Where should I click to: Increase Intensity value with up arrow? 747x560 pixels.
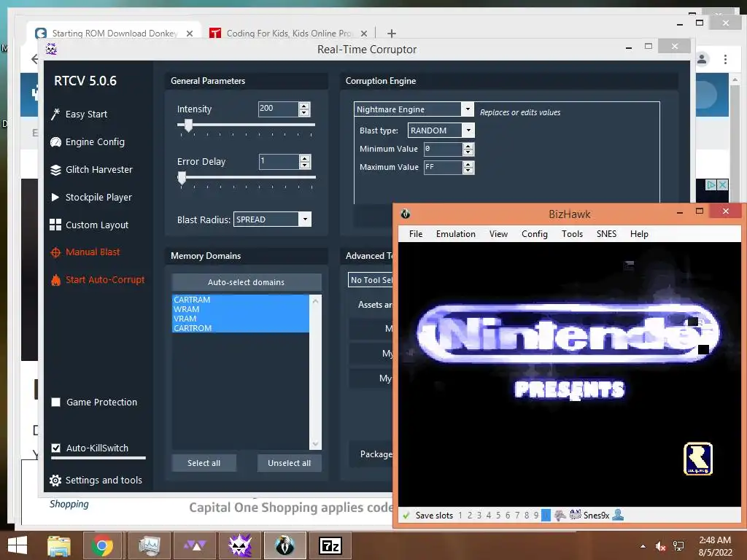pos(304,105)
